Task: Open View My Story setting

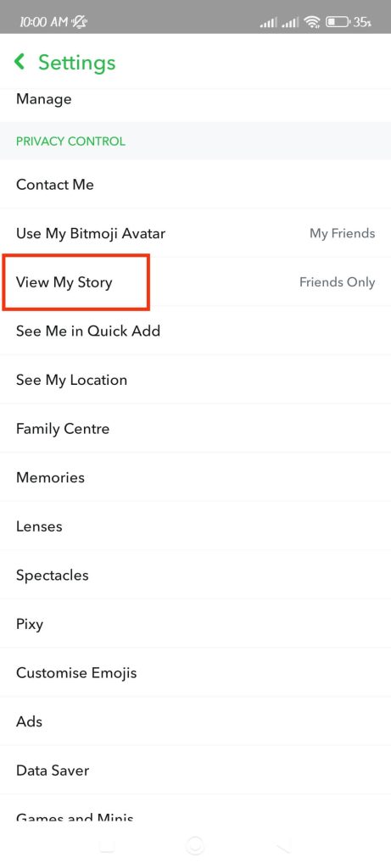Action: coord(195,281)
